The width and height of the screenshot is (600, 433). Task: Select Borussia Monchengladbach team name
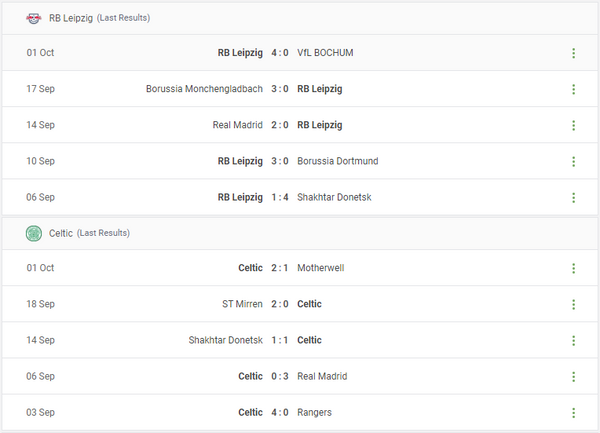point(204,89)
